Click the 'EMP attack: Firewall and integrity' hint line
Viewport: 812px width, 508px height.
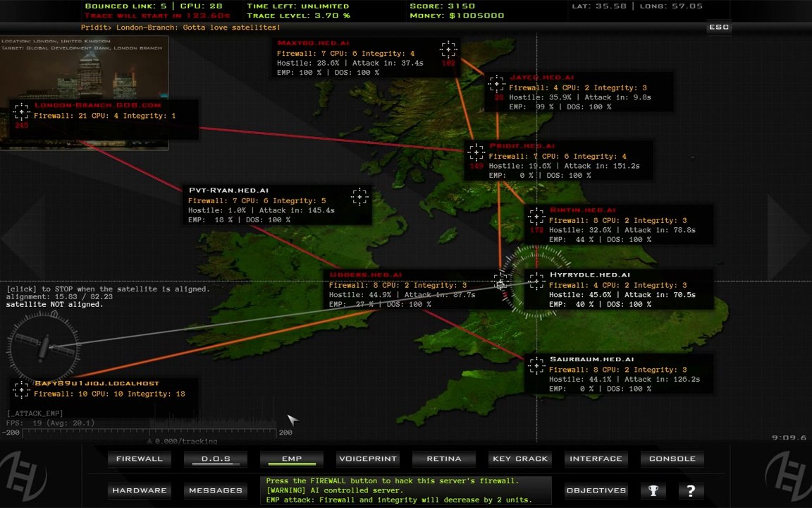399,500
